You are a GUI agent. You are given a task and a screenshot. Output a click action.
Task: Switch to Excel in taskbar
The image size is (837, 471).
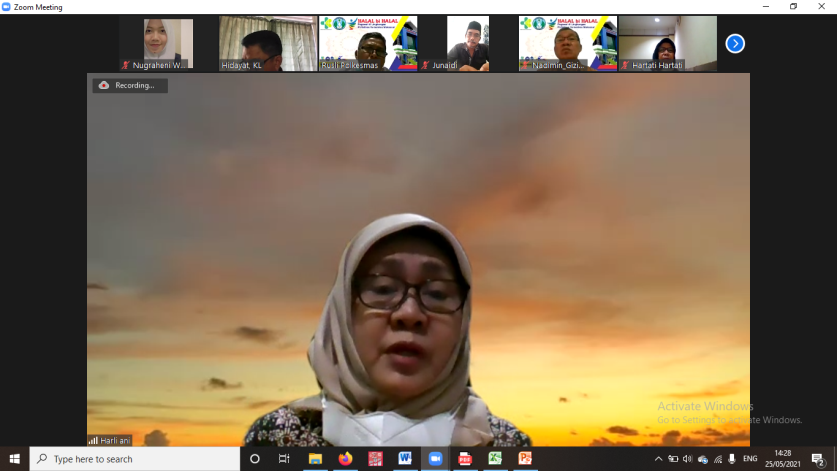tap(495, 459)
